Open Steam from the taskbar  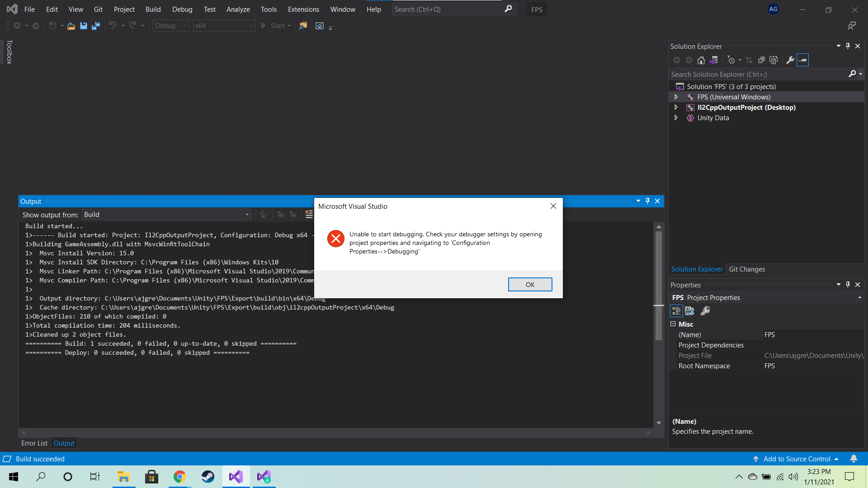tap(208, 477)
